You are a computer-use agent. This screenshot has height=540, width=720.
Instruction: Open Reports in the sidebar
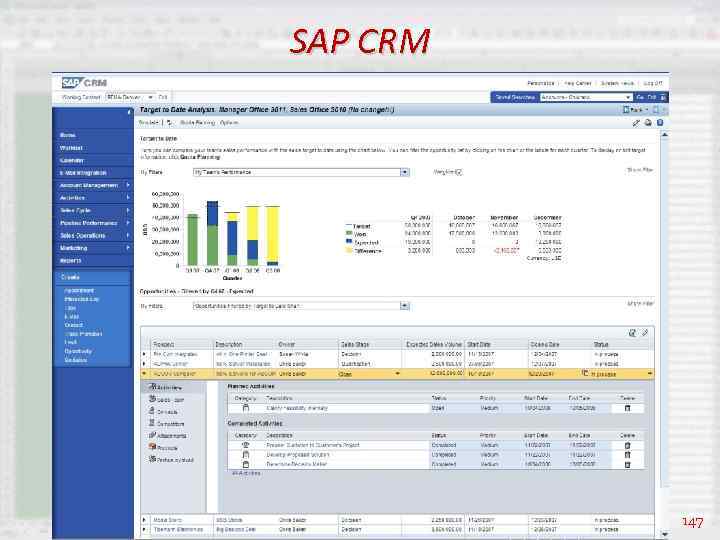(70, 260)
